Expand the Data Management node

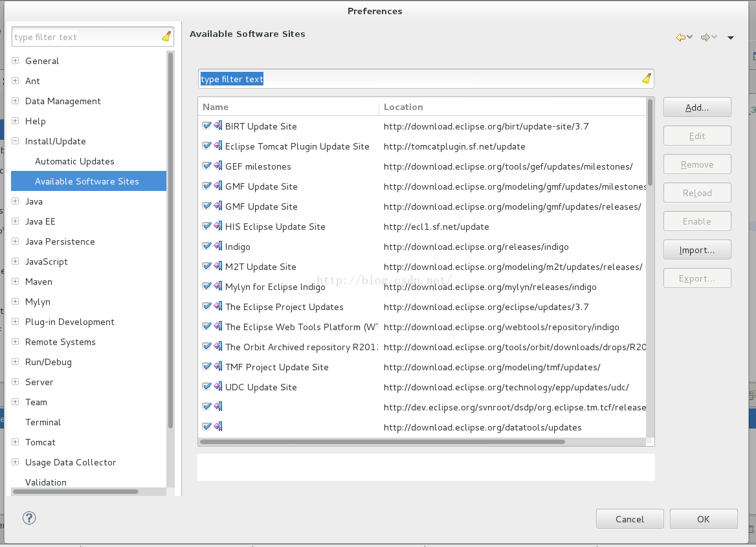(16, 101)
